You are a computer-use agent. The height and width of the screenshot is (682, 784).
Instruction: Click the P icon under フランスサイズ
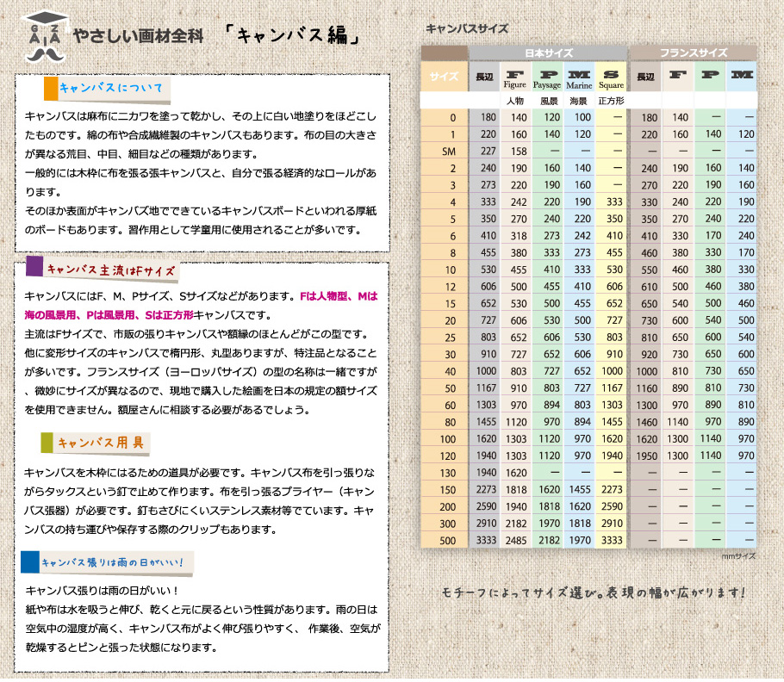710,74
